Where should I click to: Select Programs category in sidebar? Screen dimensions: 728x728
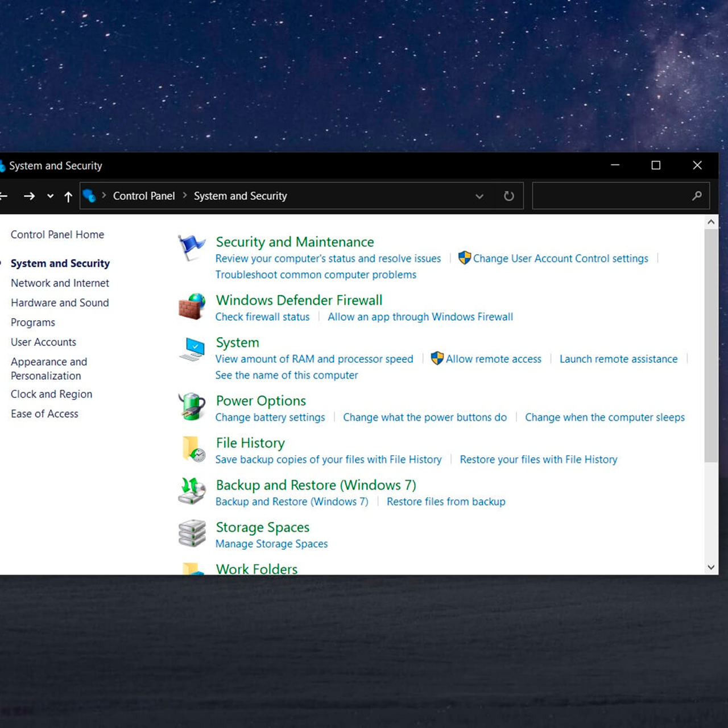pos(33,322)
